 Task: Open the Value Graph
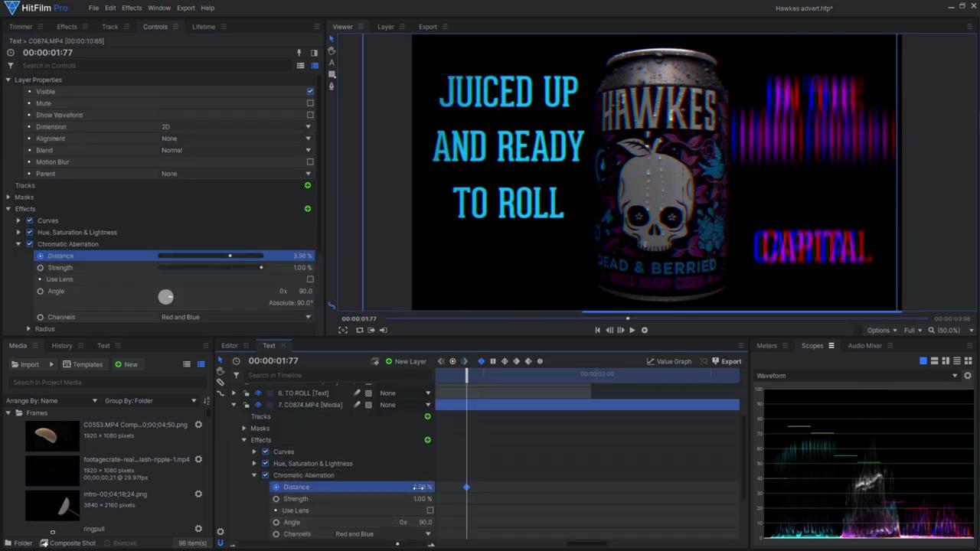tap(669, 361)
